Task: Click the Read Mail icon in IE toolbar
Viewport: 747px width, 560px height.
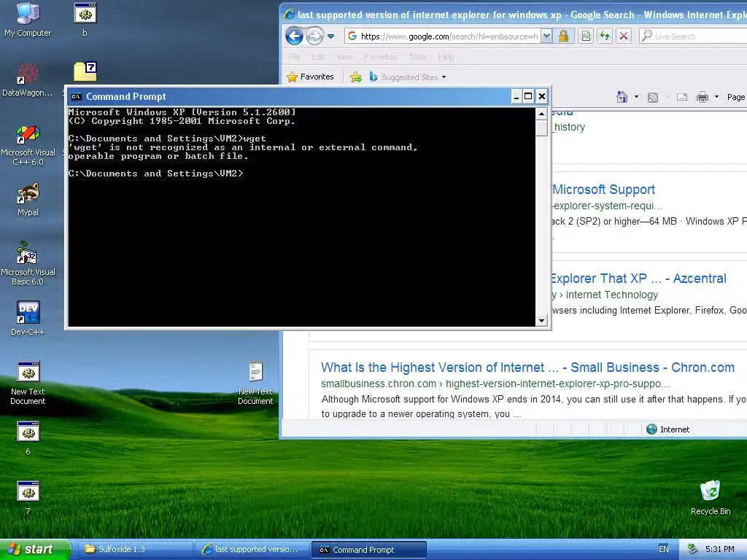Action: point(682,97)
